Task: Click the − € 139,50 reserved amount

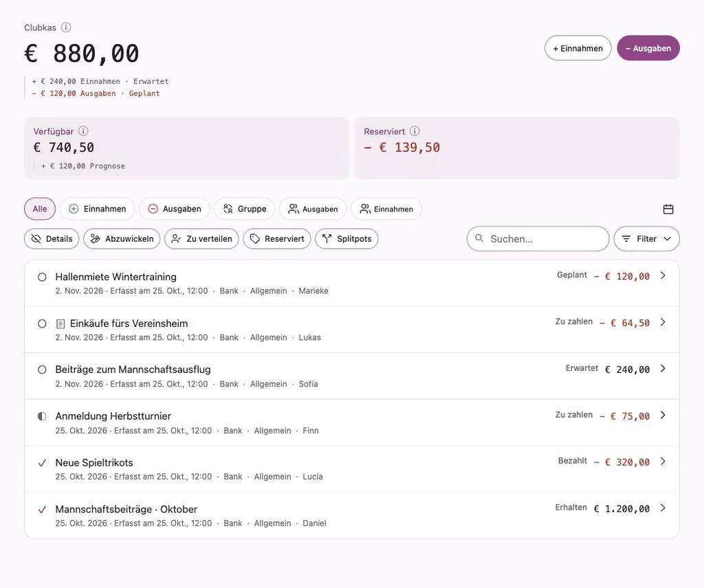Action: [x=401, y=148]
